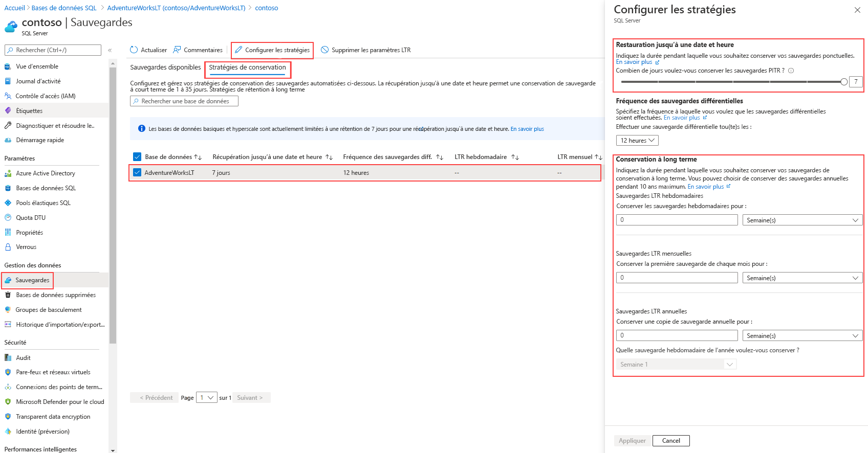
Task: Go to Accueil breadcrumb link
Action: [x=14, y=8]
